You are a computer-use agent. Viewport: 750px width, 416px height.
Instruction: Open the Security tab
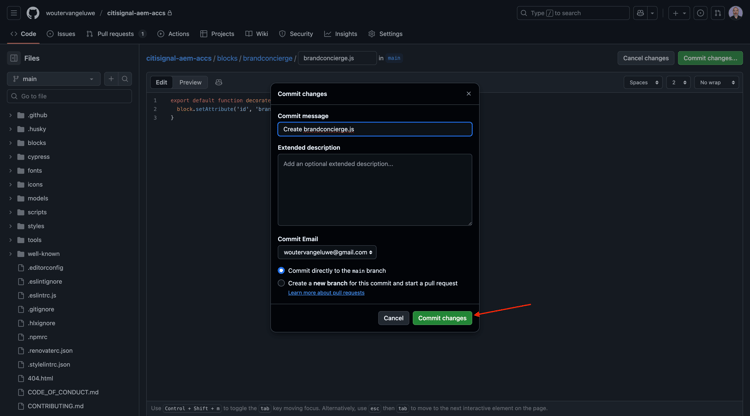296,34
